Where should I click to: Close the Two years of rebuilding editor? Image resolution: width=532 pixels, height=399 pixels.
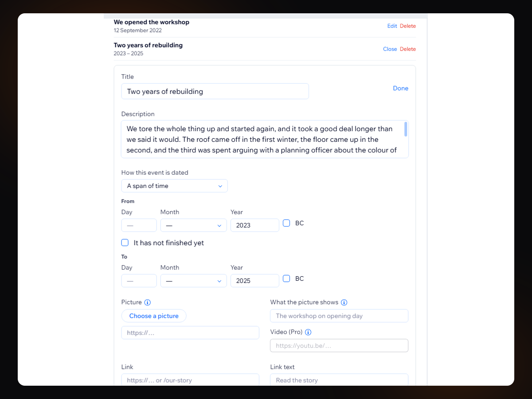[x=390, y=49]
